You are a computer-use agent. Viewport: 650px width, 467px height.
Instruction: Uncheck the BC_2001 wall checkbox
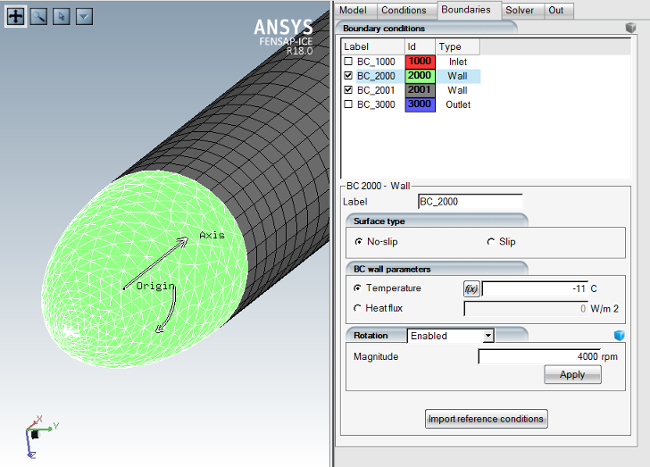pyautogui.click(x=349, y=90)
